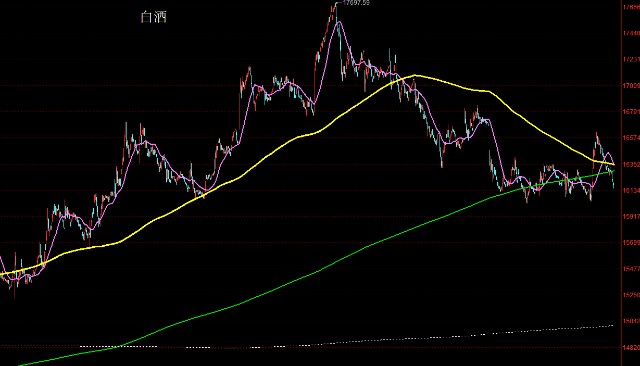Click the red vertical price axis line
This screenshot has height=366, width=640.
click(x=621, y=183)
